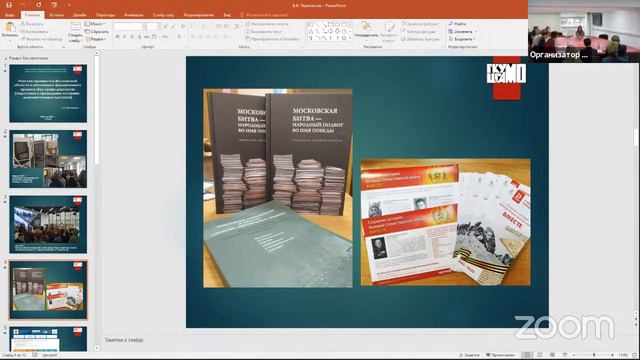Select the star shape in gallery

tap(344, 38)
